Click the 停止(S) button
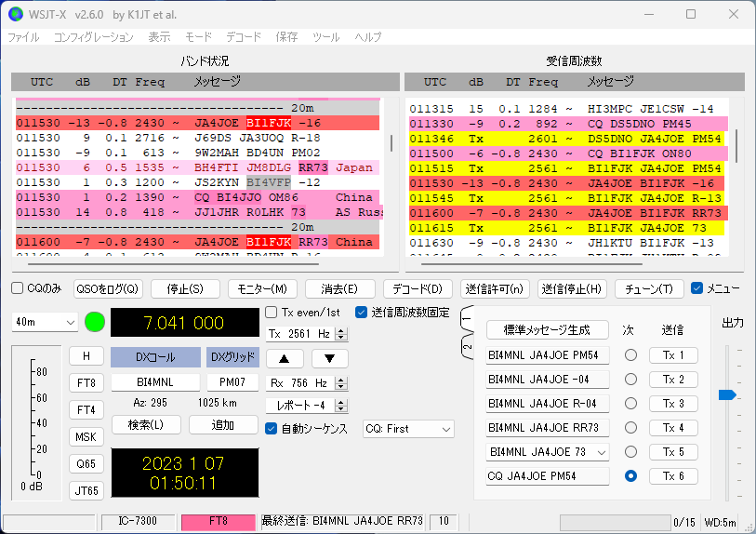Viewport: 756px width, 534px height. (x=185, y=289)
